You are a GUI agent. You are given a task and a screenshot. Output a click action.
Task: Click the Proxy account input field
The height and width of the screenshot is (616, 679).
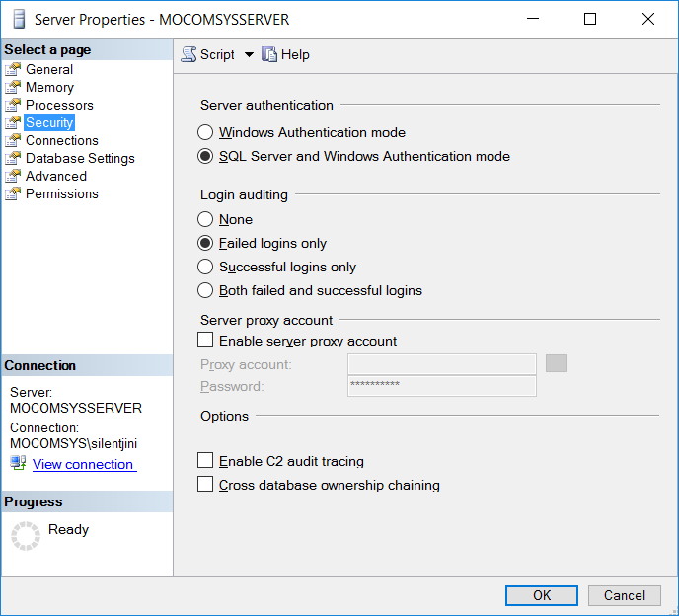coord(442,364)
